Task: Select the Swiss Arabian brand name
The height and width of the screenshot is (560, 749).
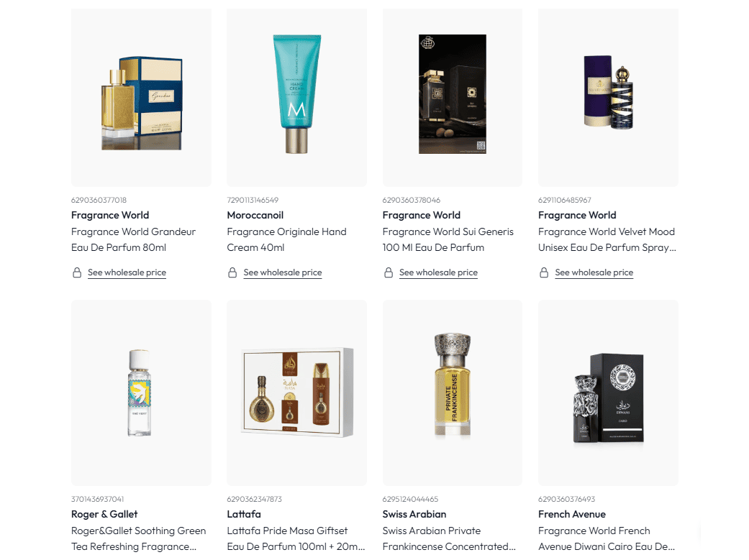Action: [x=414, y=514]
